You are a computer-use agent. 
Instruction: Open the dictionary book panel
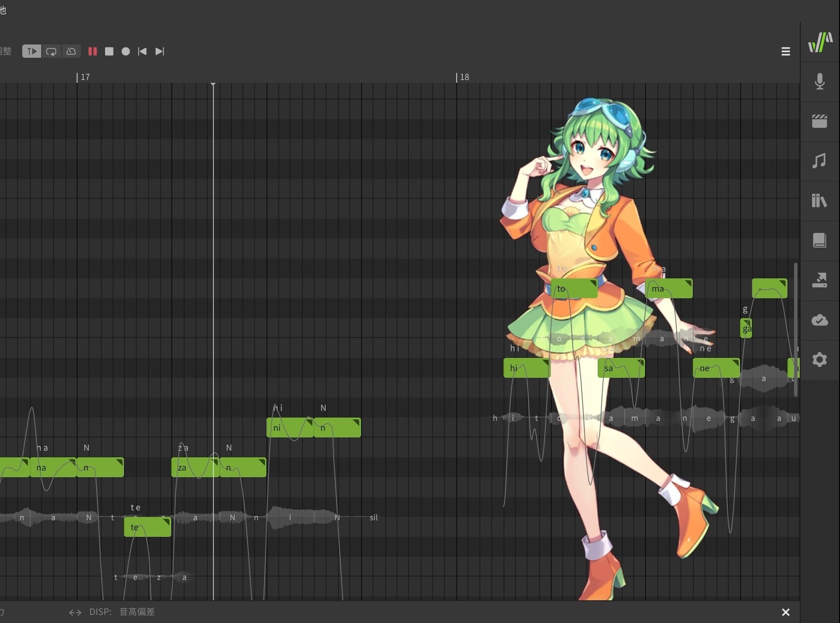coord(820,240)
